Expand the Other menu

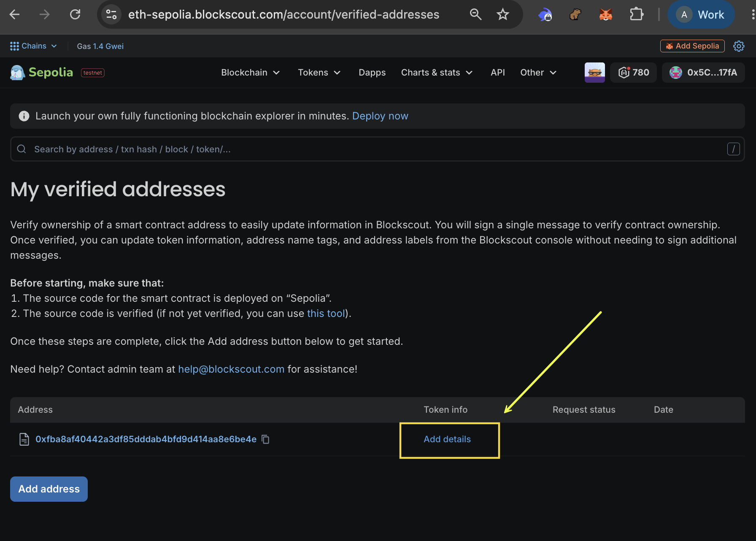click(x=538, y=73)
